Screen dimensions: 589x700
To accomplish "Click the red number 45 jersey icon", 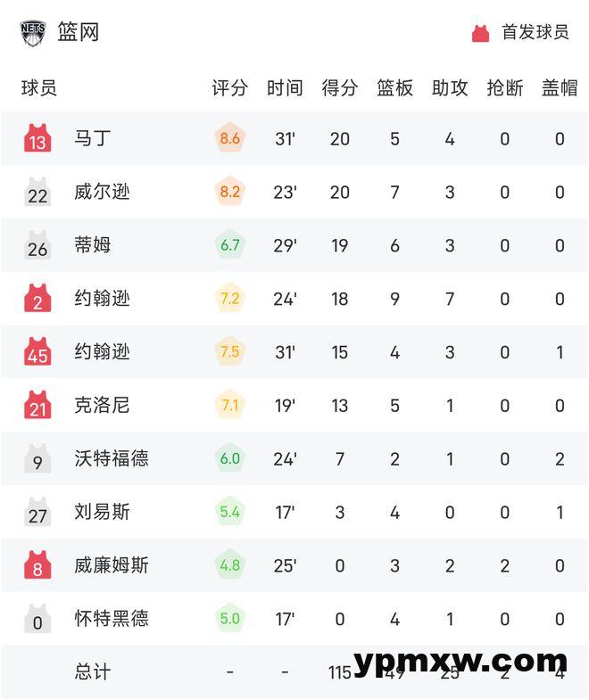I will [x=37, y=352].
